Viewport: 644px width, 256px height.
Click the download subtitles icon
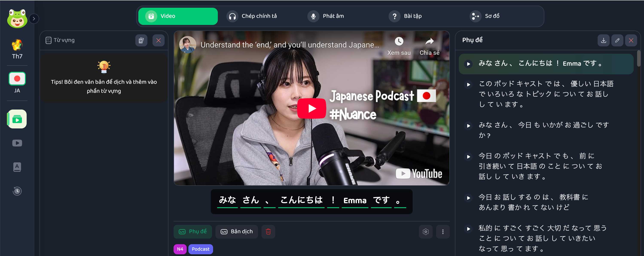point(603,41)
